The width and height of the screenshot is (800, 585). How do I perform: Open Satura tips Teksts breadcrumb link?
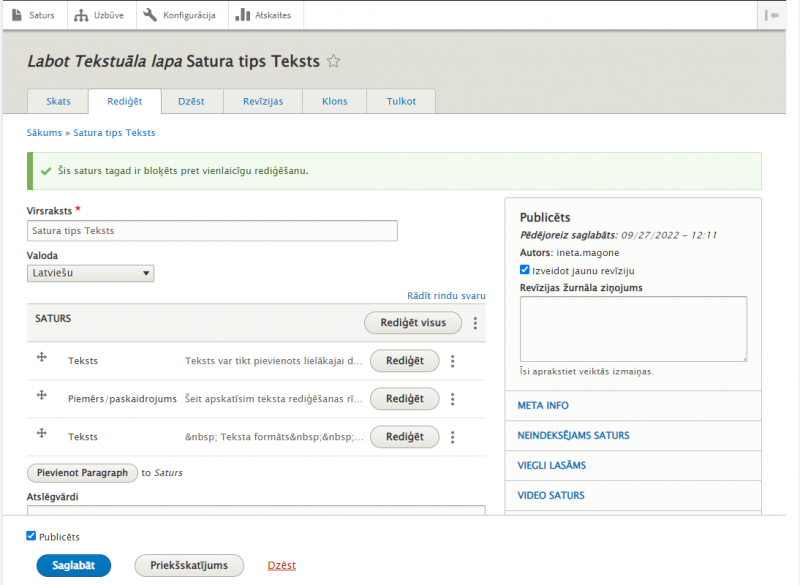[114, 133]
